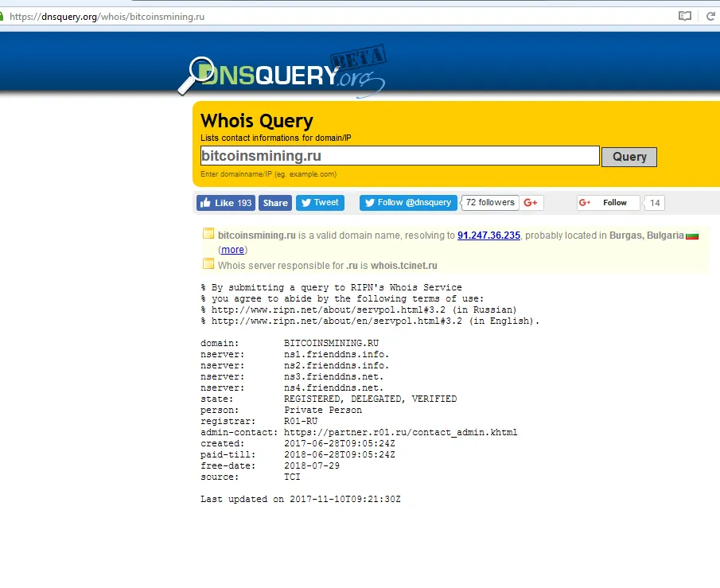Click created date 2017-06-28T09:05:24Z
720x588 pixels.
[340, 443]
